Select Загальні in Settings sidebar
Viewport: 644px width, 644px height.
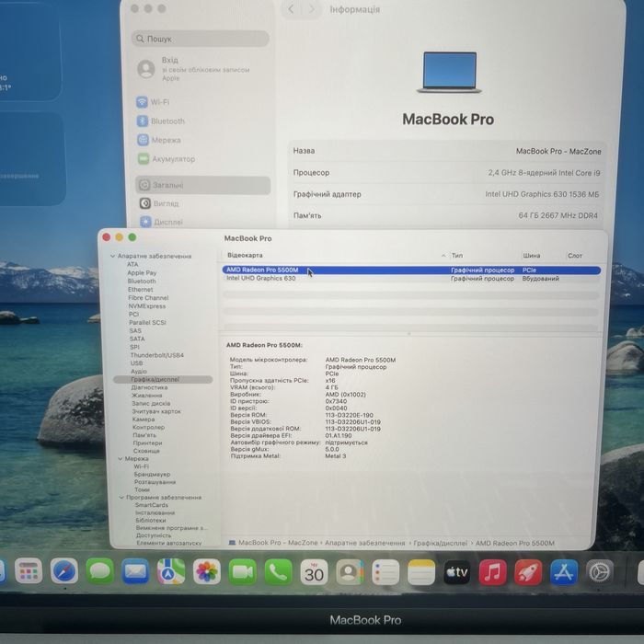pyautogui.click(x=203, y=185)
